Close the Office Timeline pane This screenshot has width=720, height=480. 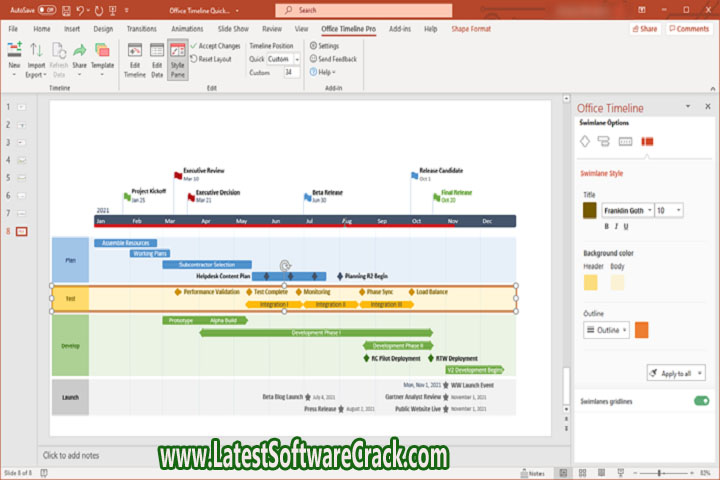(708, 106)
